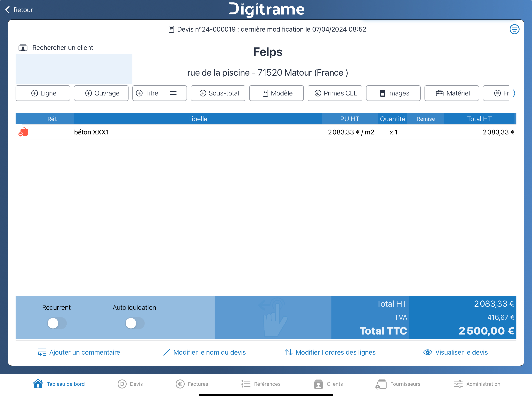
Task: Delete the béton XXX1 line icon
Action: (23, 132)
